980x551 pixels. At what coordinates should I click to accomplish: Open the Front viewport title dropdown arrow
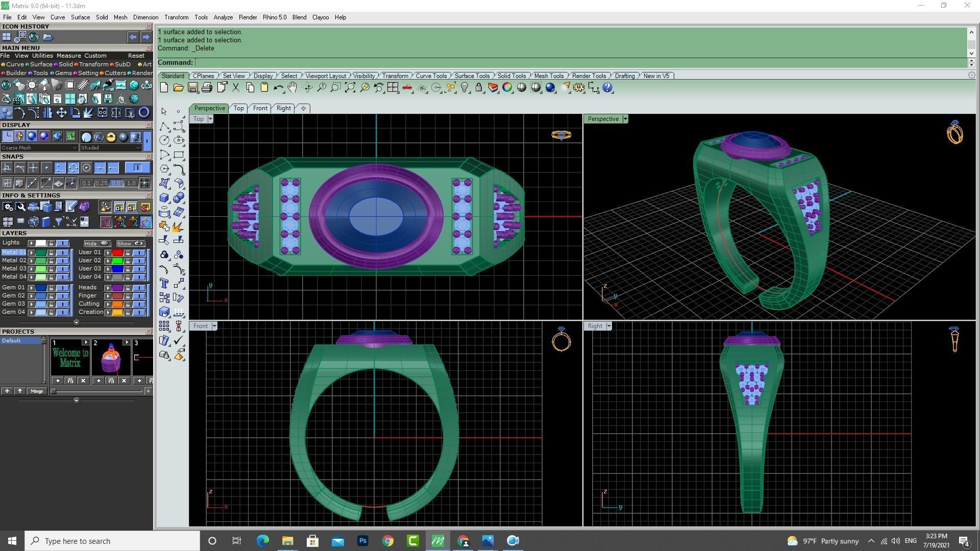pyautogui.click(x=214, y=326)
